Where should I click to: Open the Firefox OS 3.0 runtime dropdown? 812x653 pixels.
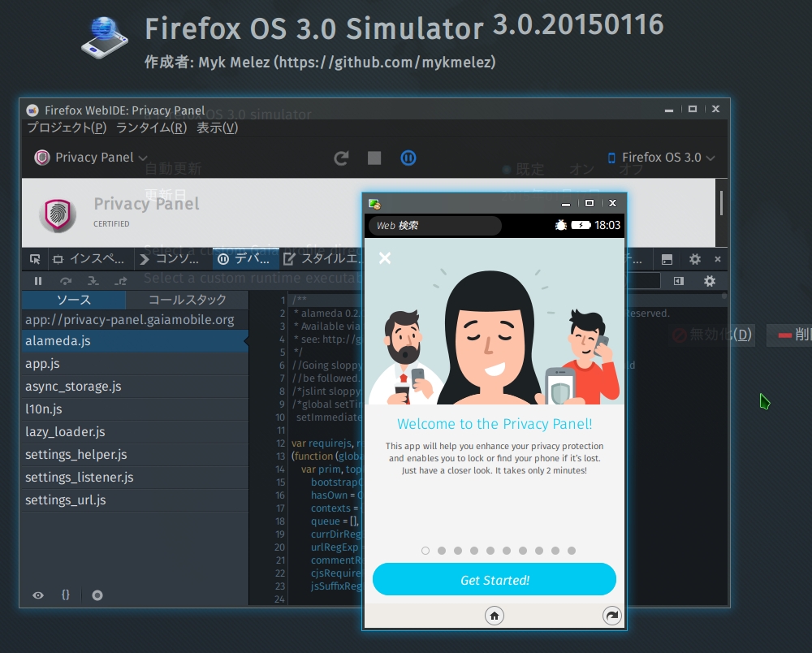pyautogui.click(x=661, y=158)
